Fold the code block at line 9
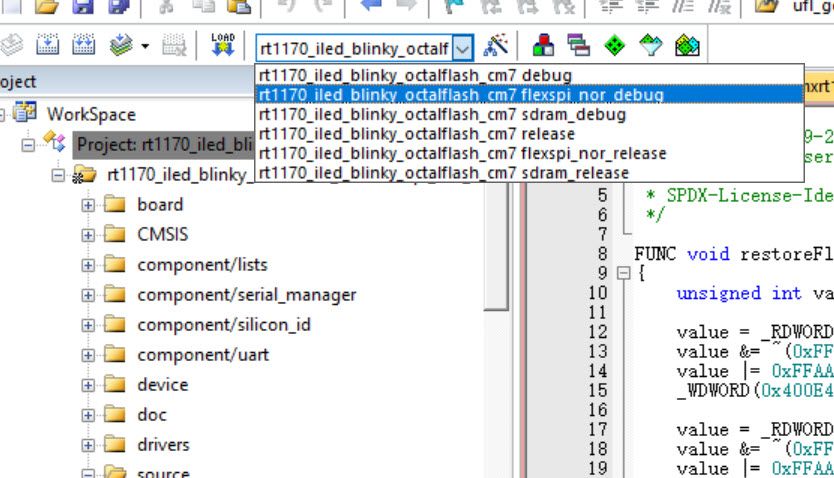 [623, 273]
